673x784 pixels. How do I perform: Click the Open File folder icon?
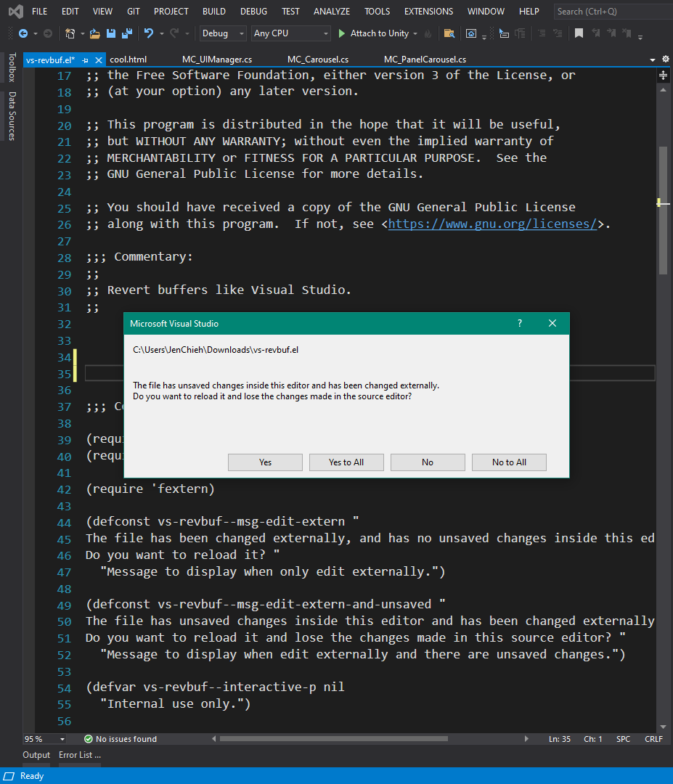click(x=94, y=33)
